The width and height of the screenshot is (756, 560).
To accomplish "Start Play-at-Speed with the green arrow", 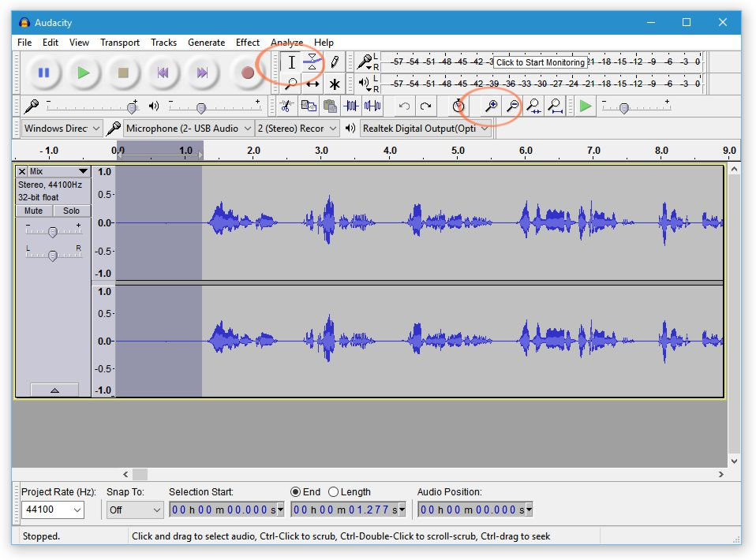I will pos(586,106).
